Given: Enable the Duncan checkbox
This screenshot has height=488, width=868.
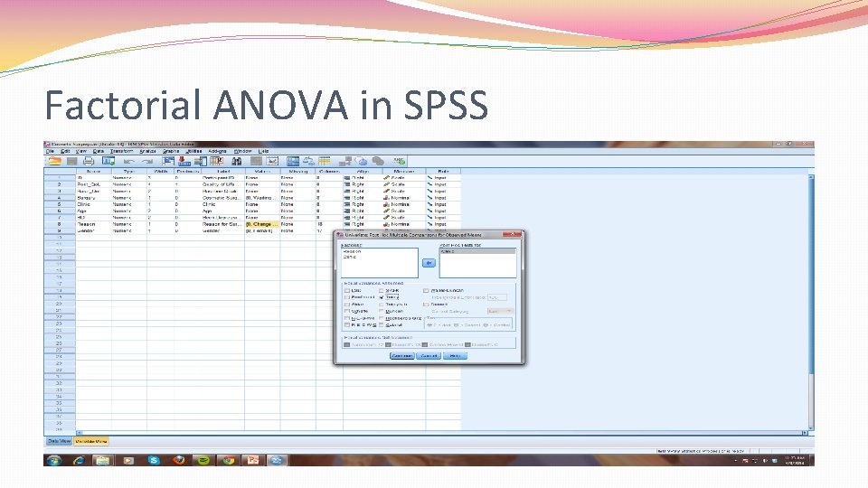Looking at the screenshot, I should (x=382, y=311).
